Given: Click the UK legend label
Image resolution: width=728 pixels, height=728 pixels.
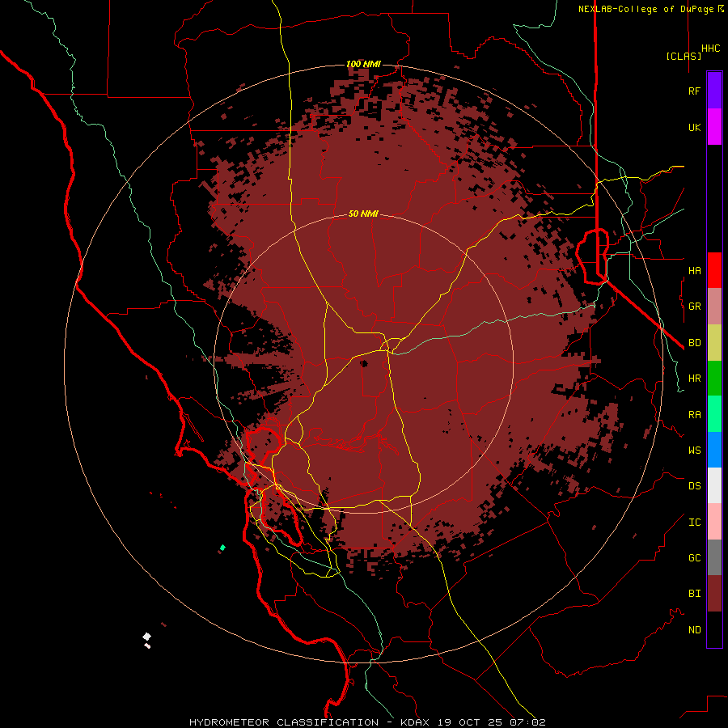Looking at the screenshot, I should [x=694, y=127].
